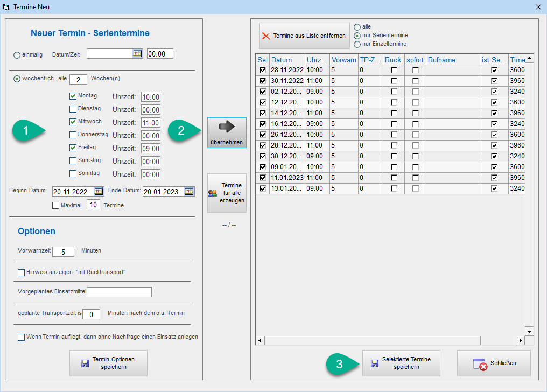Image resolution: width=547 pixels, height=392 pixels.
Task: Select the 'alle' filter radio button
Action: [357, 27]
